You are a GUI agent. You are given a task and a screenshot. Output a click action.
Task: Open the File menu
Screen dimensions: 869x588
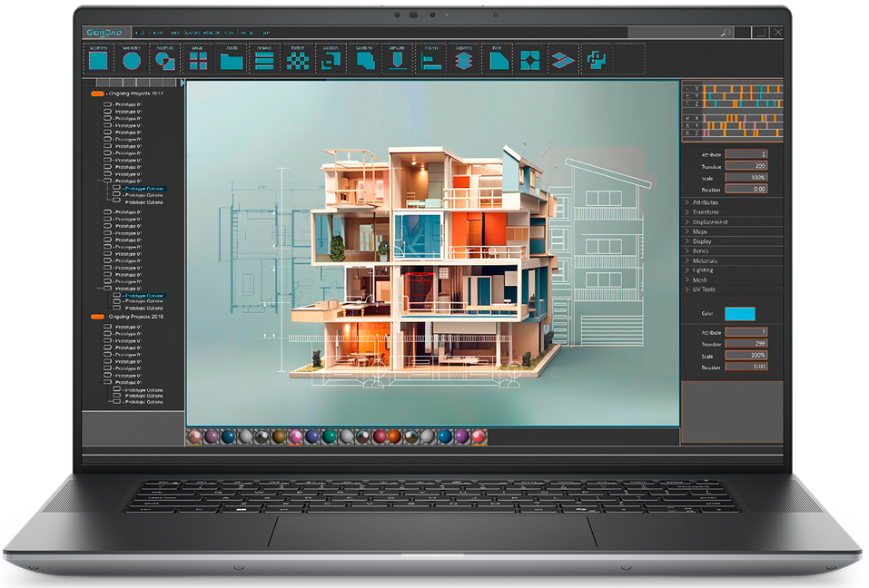pyautogui.click(x=140, y=33)
